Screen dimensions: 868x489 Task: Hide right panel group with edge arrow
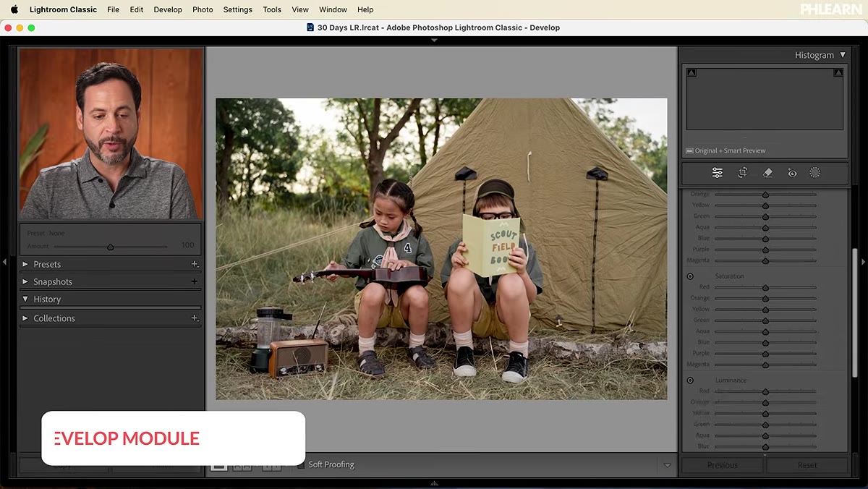tap(864, 261)
